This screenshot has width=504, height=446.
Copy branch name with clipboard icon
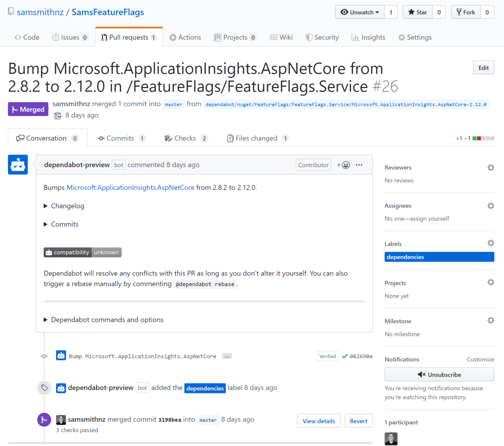click(58, 116)
